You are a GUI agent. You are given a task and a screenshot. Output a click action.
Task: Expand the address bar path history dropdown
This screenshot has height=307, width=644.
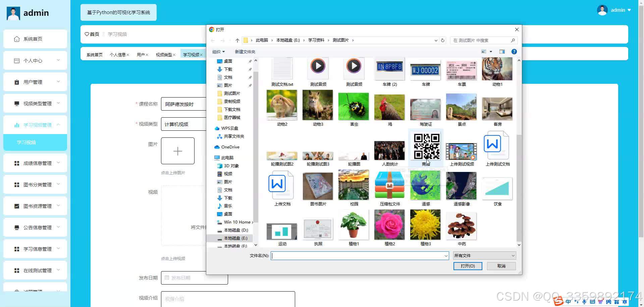436,40
